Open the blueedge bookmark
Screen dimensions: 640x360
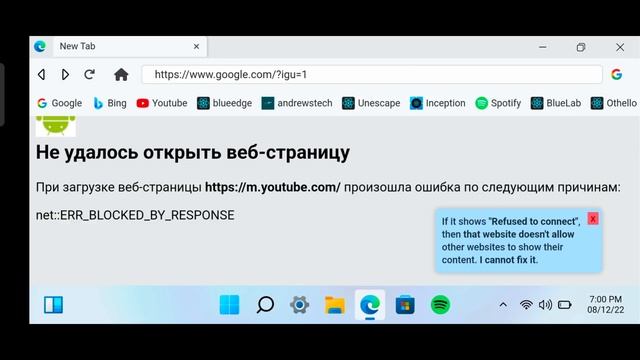[224, 103]
